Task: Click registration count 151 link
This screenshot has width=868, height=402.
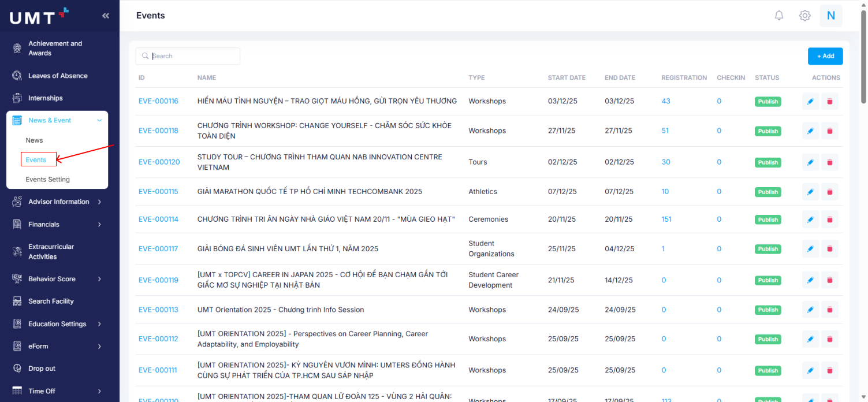Action: coord(666,219)
